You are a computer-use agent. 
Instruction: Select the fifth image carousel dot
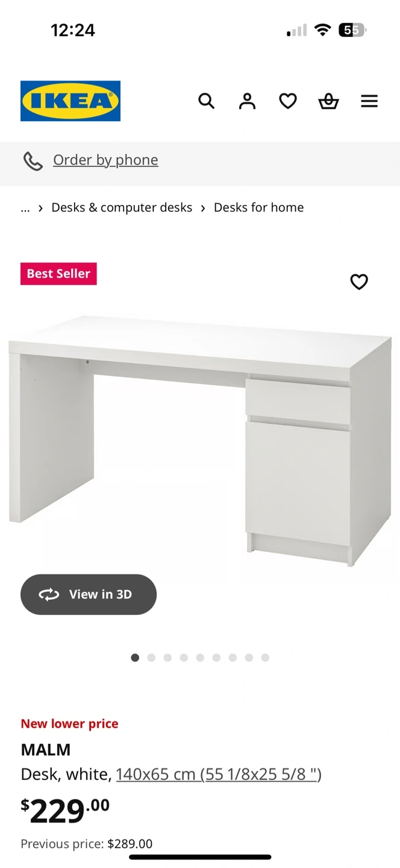200,658
